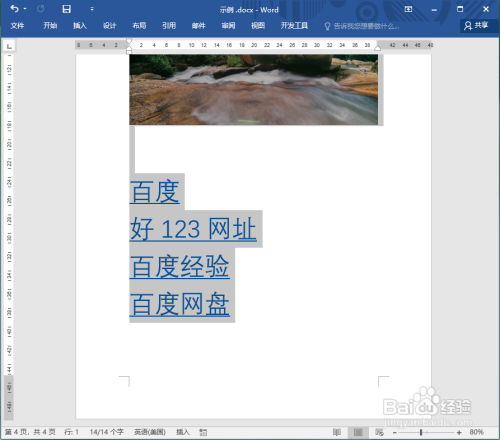Viewport: 500px width, 440px height.
Task: Click page number status 第4页,共4页
Action: pyautogui.click(x=30, y=432)
